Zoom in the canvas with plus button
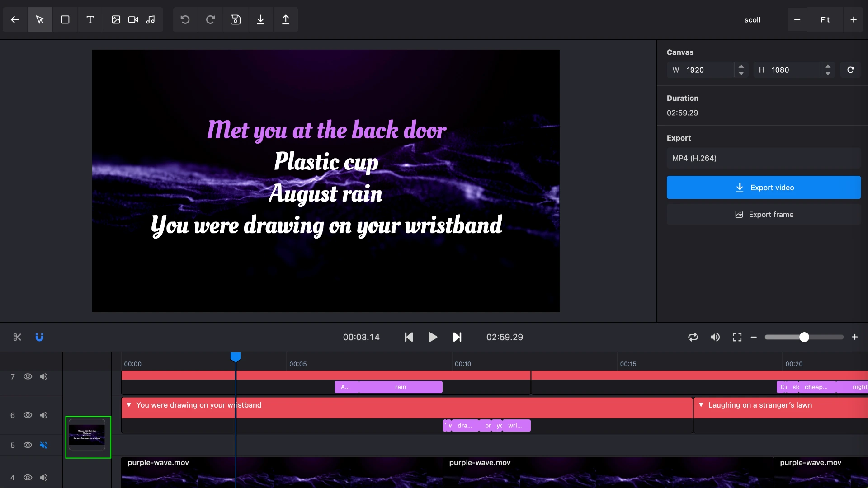868x488 pixels. 854,19
